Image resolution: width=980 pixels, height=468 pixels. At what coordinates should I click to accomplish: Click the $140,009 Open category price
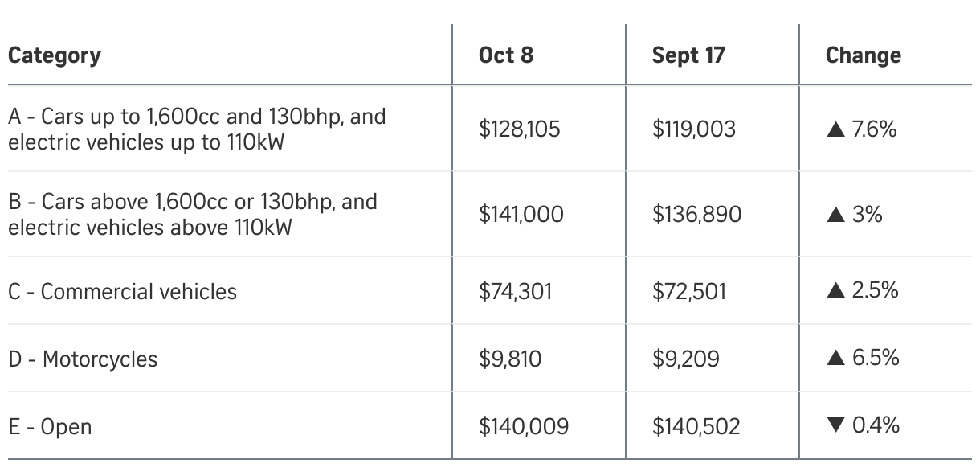coord(524,426)
